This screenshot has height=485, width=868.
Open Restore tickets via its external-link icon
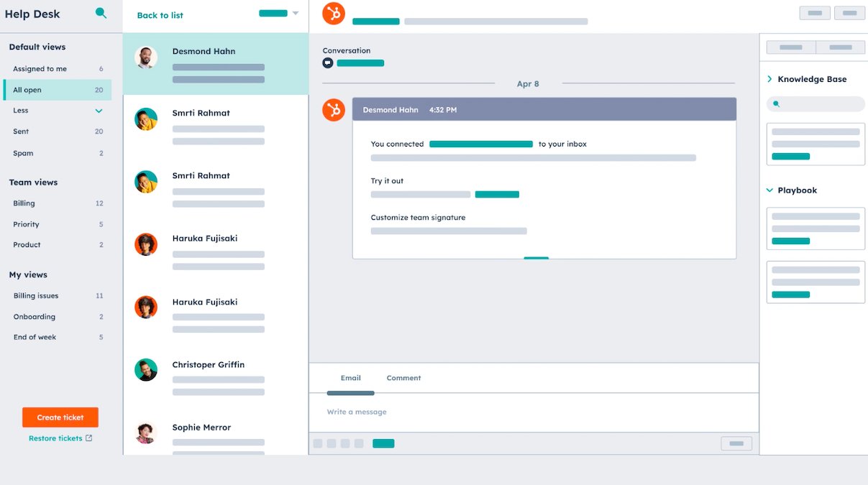pyautogui.click(x=88, y=438)
